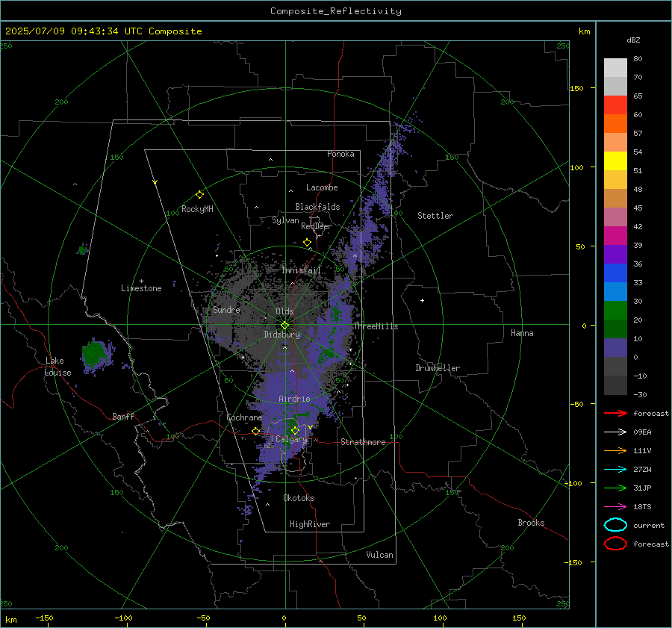Click the cyan 27ZW arrow in legend
The image size is (672, 628).
[615, 470]
